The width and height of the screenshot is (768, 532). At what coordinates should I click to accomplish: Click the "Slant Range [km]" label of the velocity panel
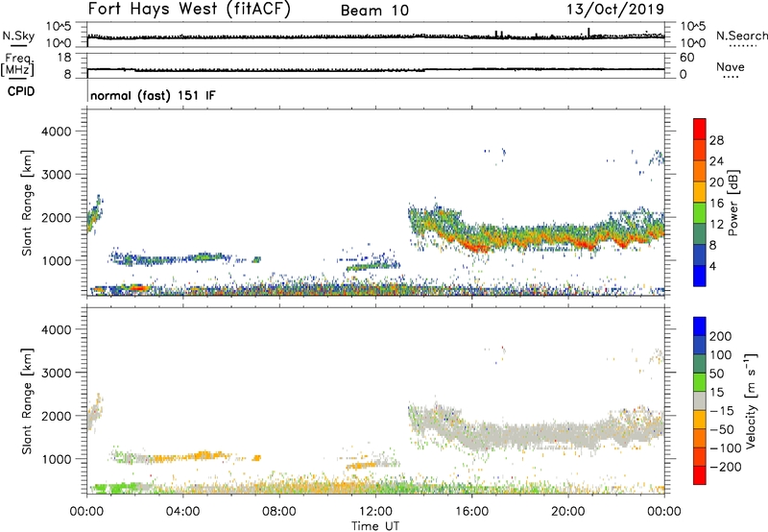(27, 400)
